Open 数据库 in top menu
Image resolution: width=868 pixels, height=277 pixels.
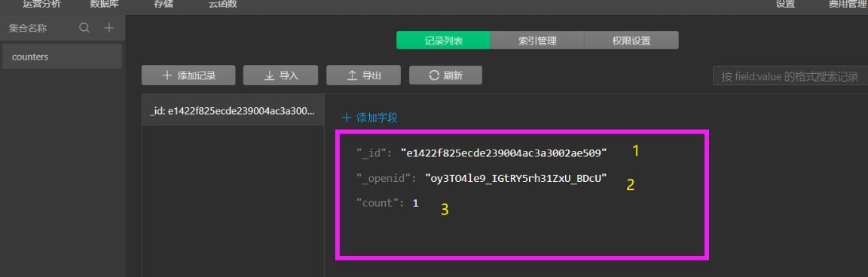tap(105, 5)
